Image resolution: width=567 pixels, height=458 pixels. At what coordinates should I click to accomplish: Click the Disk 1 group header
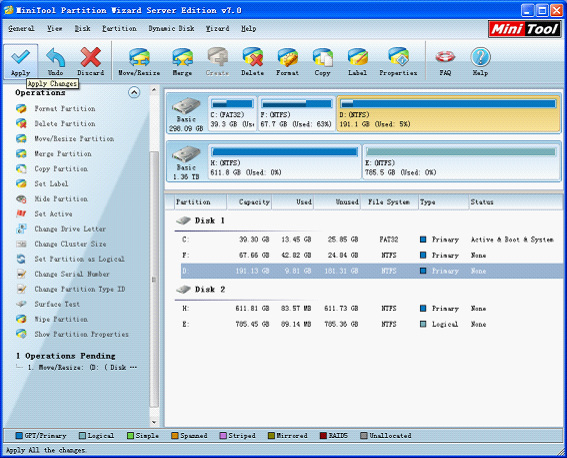(201, 221)
